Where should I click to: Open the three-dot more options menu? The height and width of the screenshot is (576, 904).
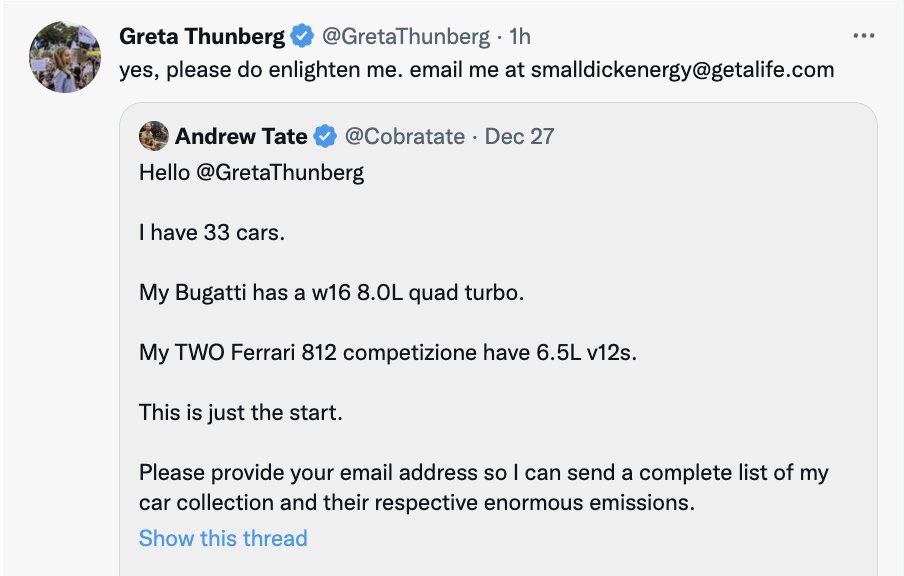[863, 37]
